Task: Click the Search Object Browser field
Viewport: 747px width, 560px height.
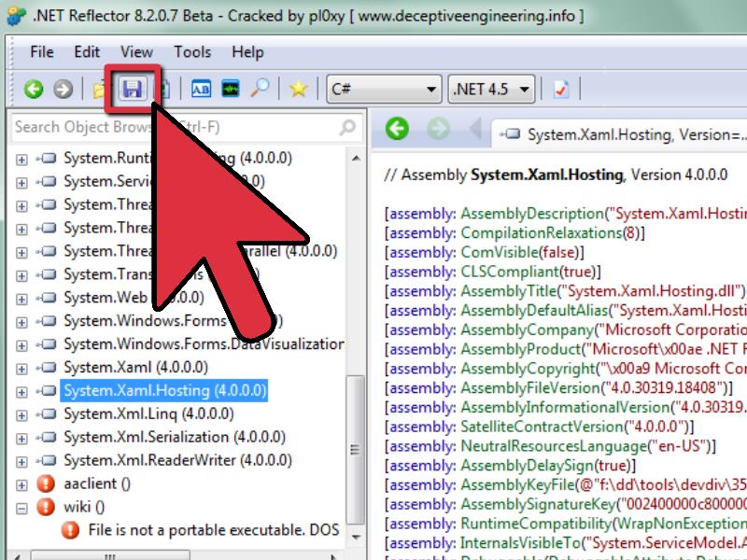Action: coord(187,127)
